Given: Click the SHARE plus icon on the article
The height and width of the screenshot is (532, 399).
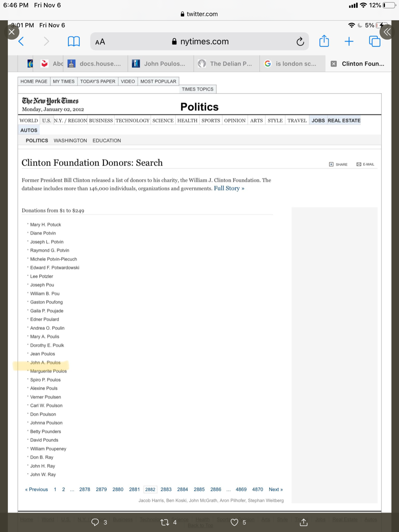Looking at the screenshot, I should 331,164.
